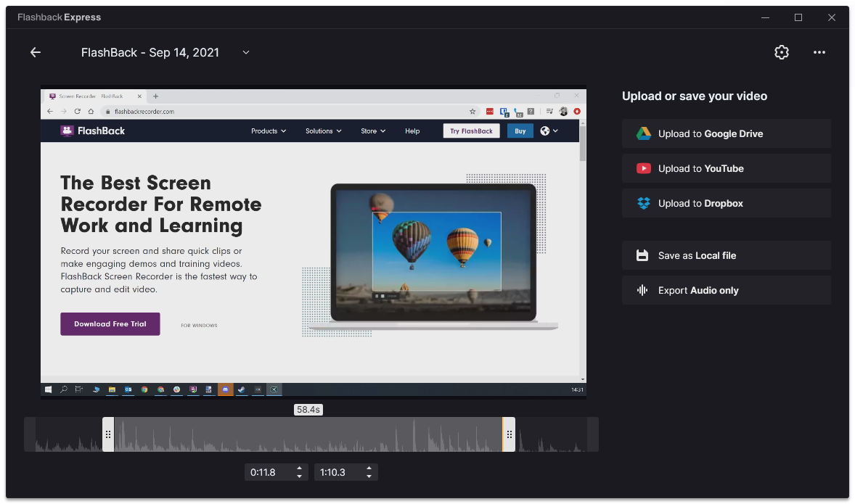The width and height of the screenshot is (855, 504).
Task: Click the audio waveform export icon
Action: coord(642,290)
